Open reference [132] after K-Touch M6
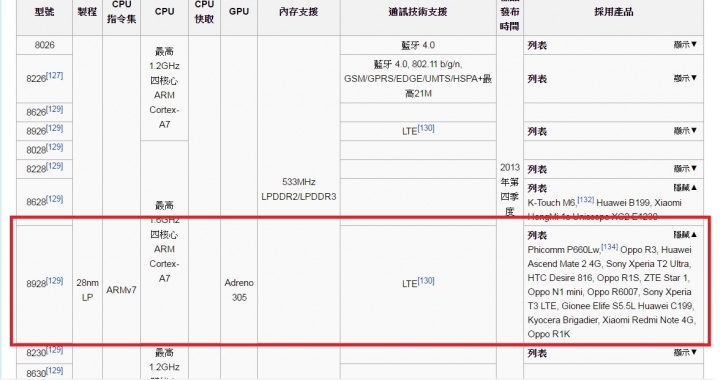Viewport: 720px width, 380px height. click(x=585, y=200)
